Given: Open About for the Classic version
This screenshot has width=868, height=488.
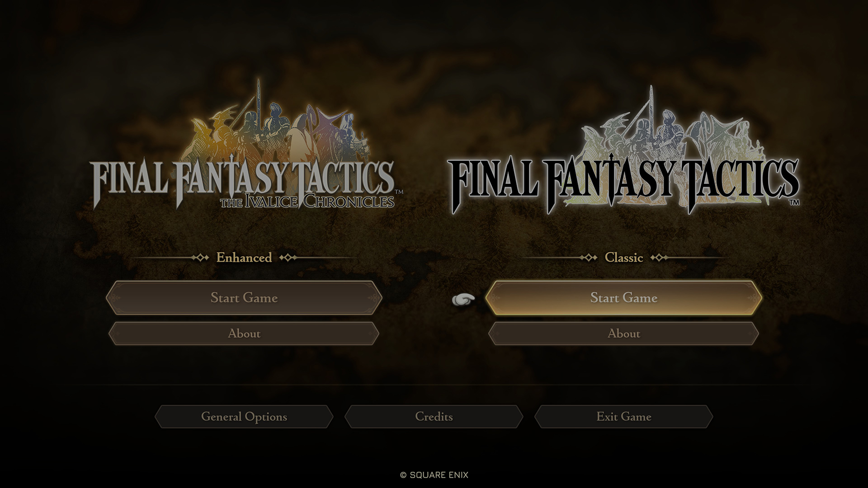Looking at the screenshot, I should [624, 333].
